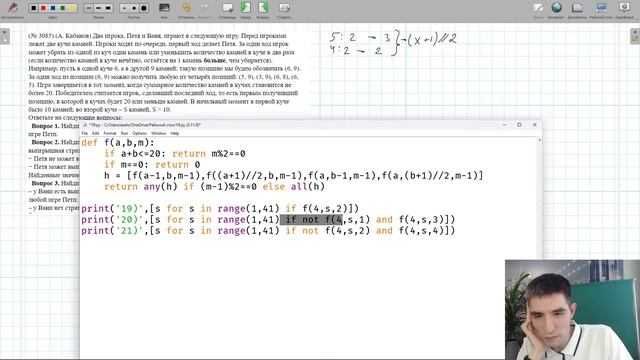
Task: Click the 'return any(h)' line
Action: [x=214, y=187]
